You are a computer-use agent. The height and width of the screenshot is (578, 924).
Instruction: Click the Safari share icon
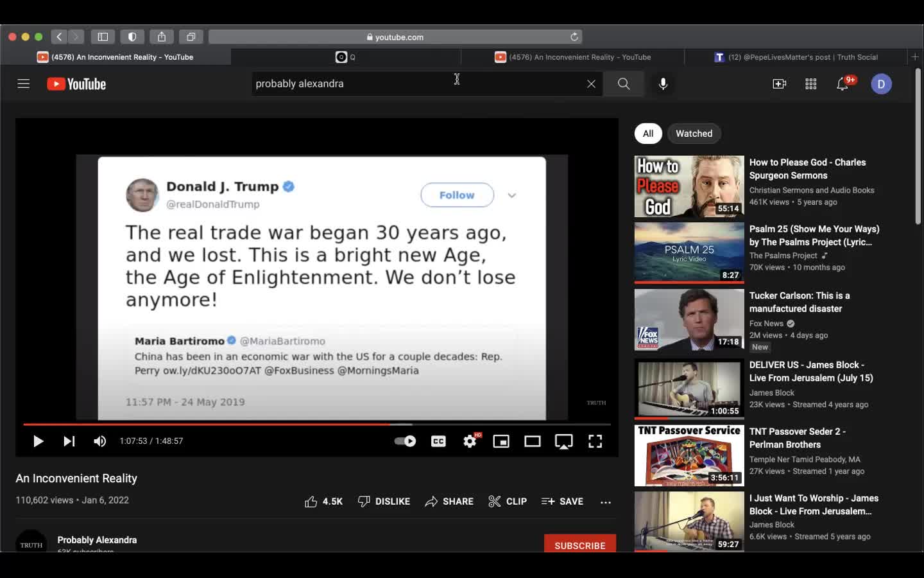162,37
